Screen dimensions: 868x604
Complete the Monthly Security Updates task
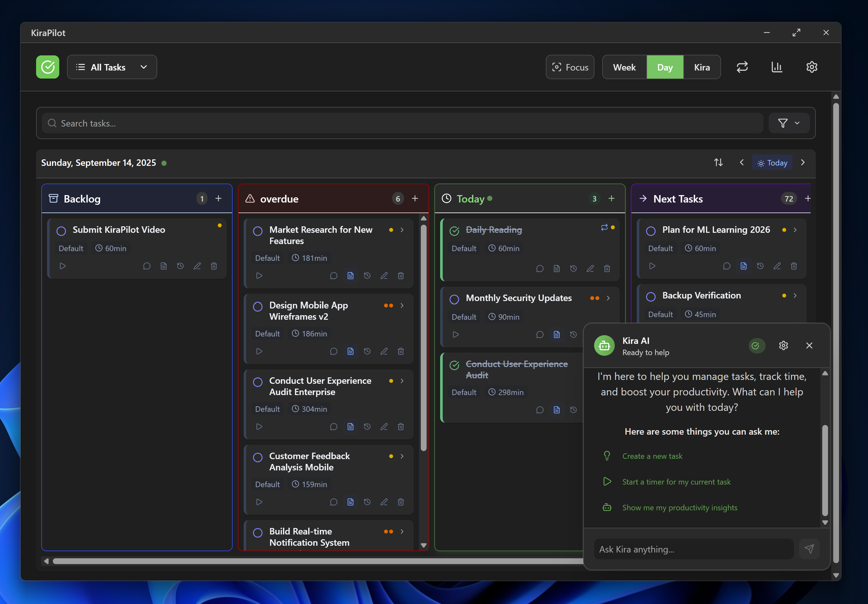point(454,299)
